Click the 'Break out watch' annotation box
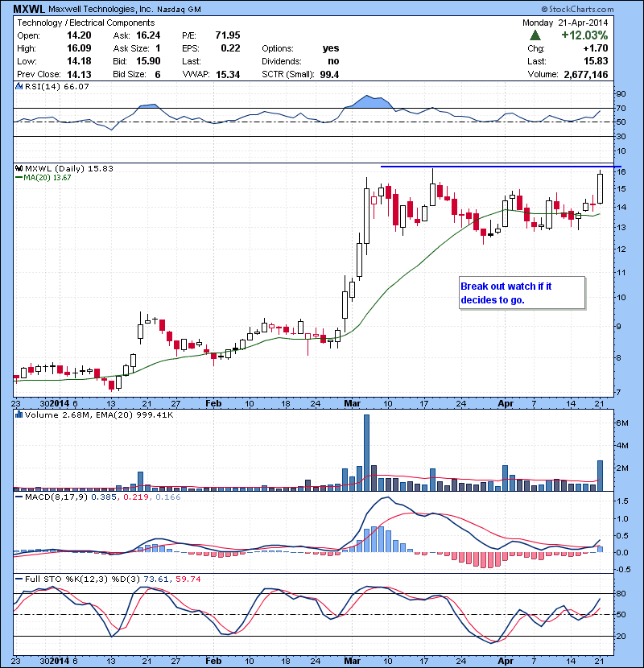 point(522,293)
